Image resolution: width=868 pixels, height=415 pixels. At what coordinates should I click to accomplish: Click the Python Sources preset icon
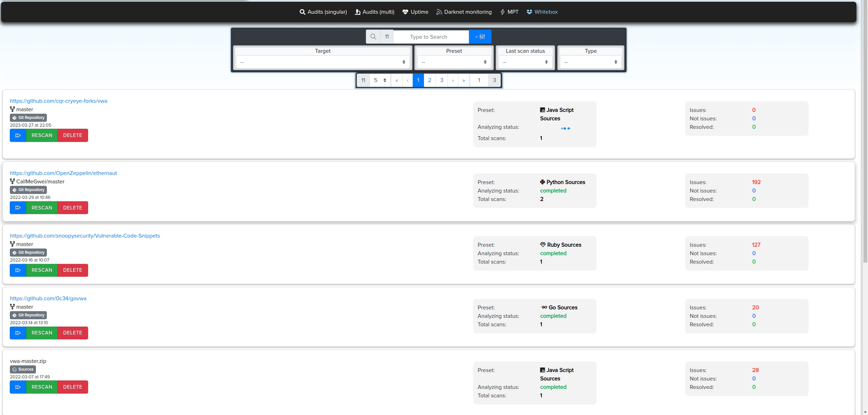543,182
